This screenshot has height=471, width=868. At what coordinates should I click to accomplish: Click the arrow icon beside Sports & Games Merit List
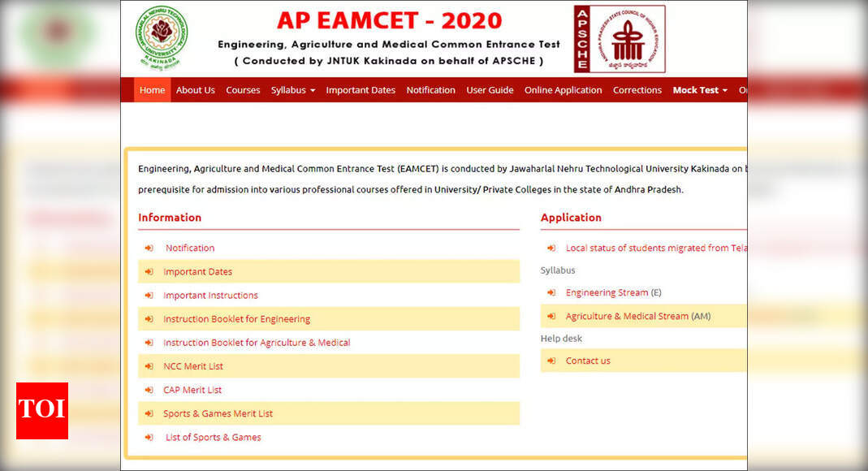pos(149,413)
